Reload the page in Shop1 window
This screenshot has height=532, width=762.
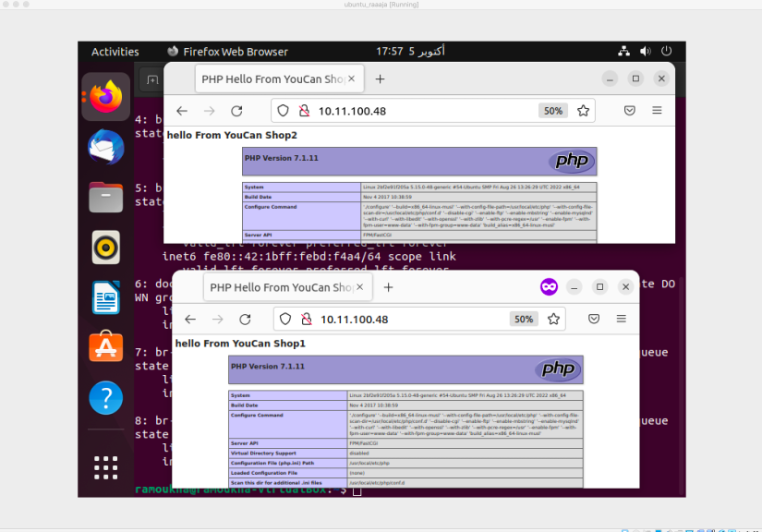(x=245, y=320)
